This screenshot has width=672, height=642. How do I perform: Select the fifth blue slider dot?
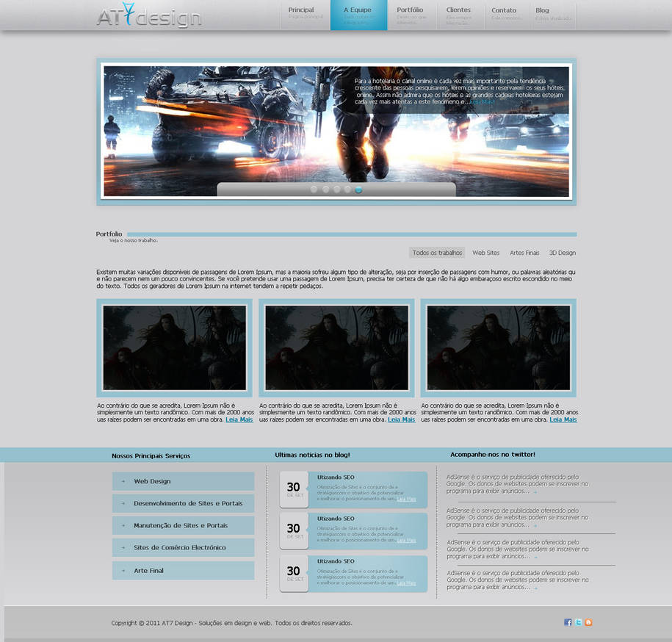pyautogui.click(x=358, y=190)
